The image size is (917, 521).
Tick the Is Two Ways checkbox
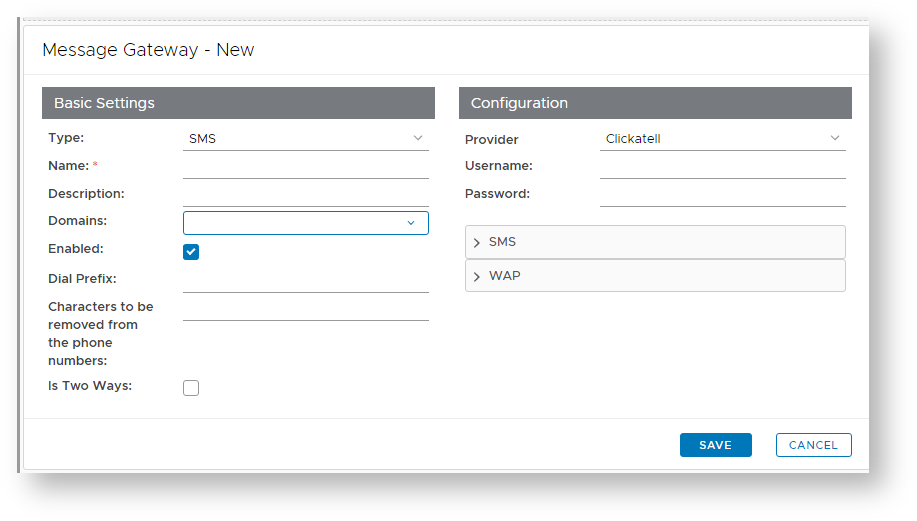[x=191, y=388]
